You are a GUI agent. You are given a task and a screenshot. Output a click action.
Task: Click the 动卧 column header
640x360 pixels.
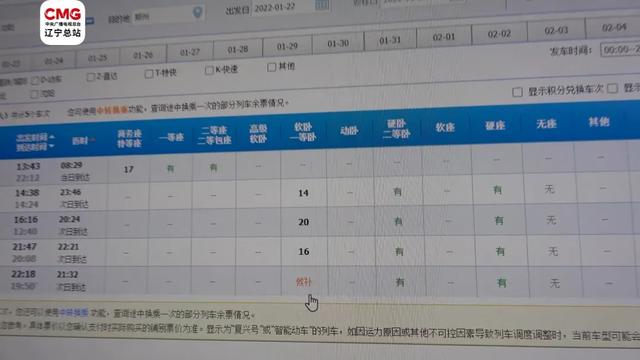coord(349,131)
